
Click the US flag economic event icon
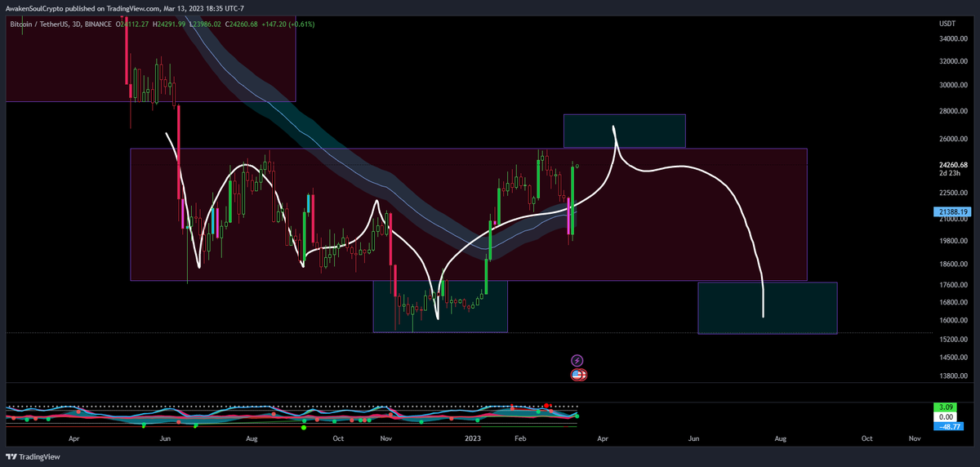[577, 375]
